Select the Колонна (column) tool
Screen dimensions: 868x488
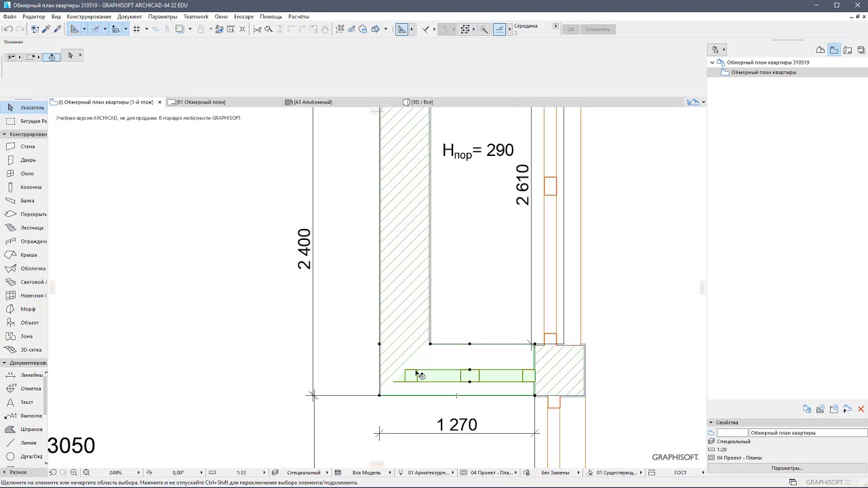point(24,187)
